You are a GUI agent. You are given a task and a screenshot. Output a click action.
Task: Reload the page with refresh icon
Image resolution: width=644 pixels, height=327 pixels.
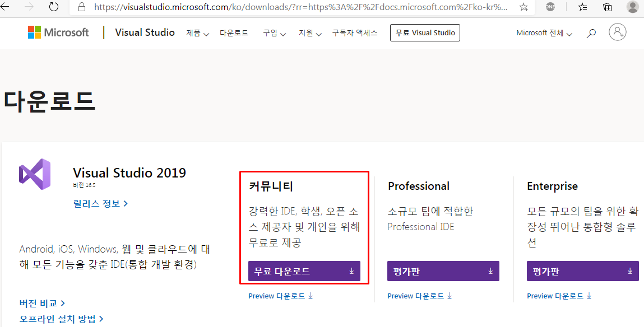pyautogui.click(x=54, y=7)
